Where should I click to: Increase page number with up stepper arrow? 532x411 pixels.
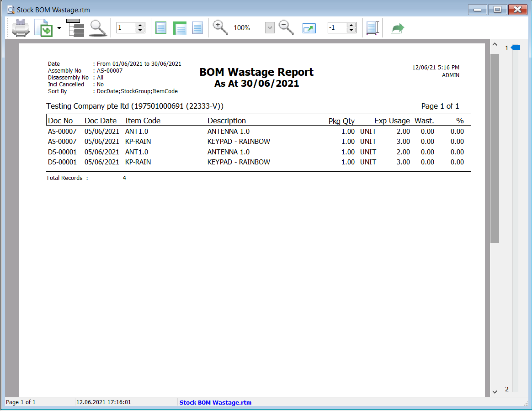point(140,25)
